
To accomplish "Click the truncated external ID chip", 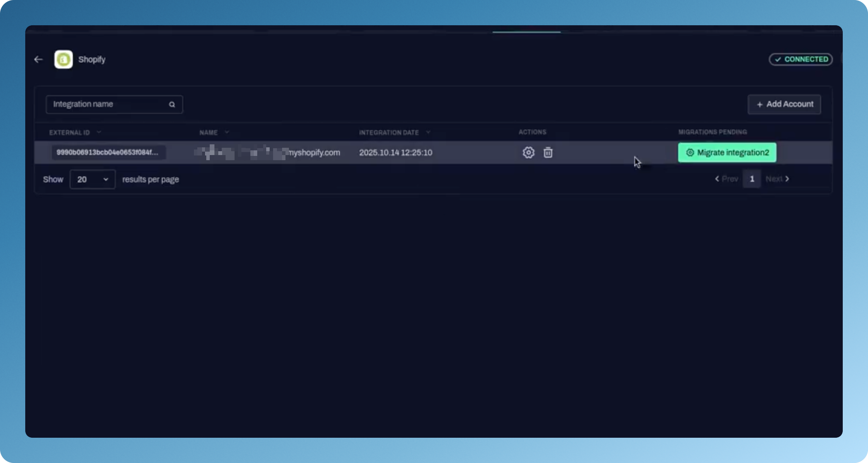I will 107,152.
